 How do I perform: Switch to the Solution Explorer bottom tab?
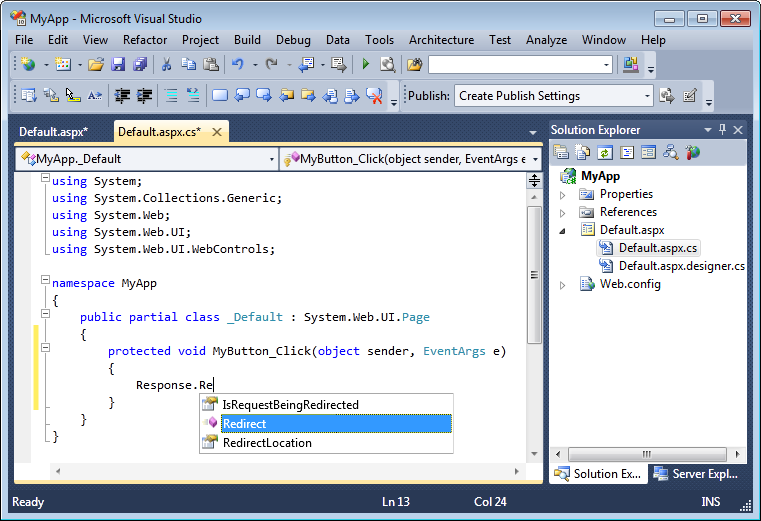598,473
